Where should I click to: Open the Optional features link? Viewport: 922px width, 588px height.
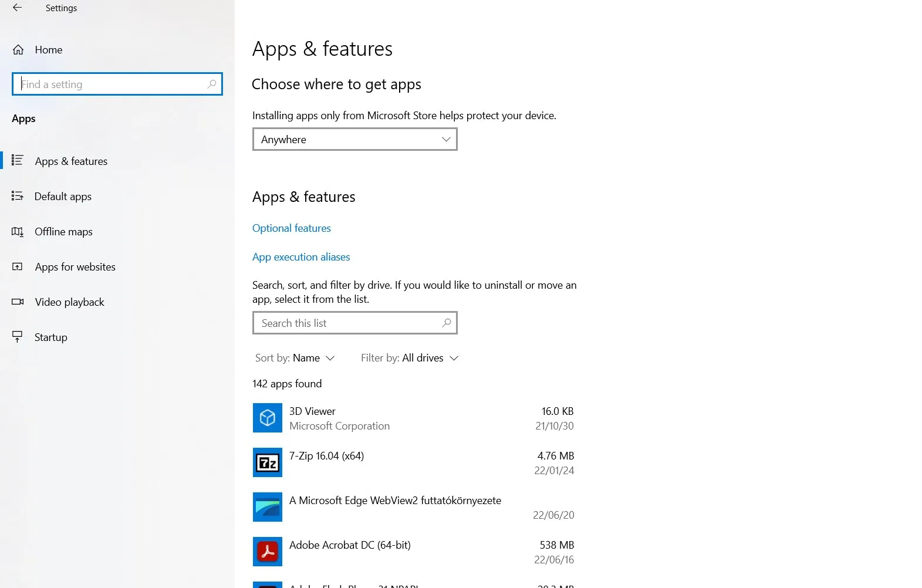292,228
